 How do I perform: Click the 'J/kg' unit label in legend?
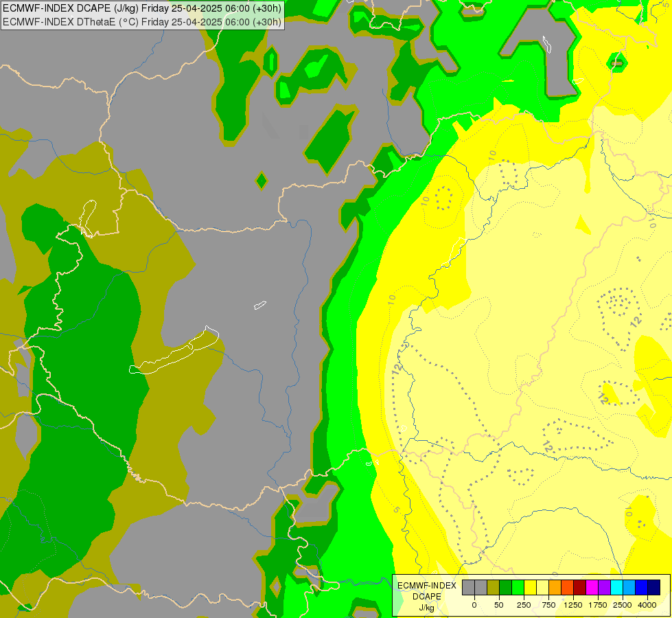point(427,608)
